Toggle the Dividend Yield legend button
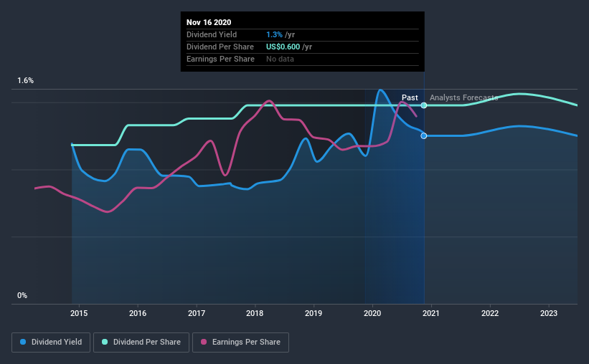The image size is (589, 364). tap(51, 343)
